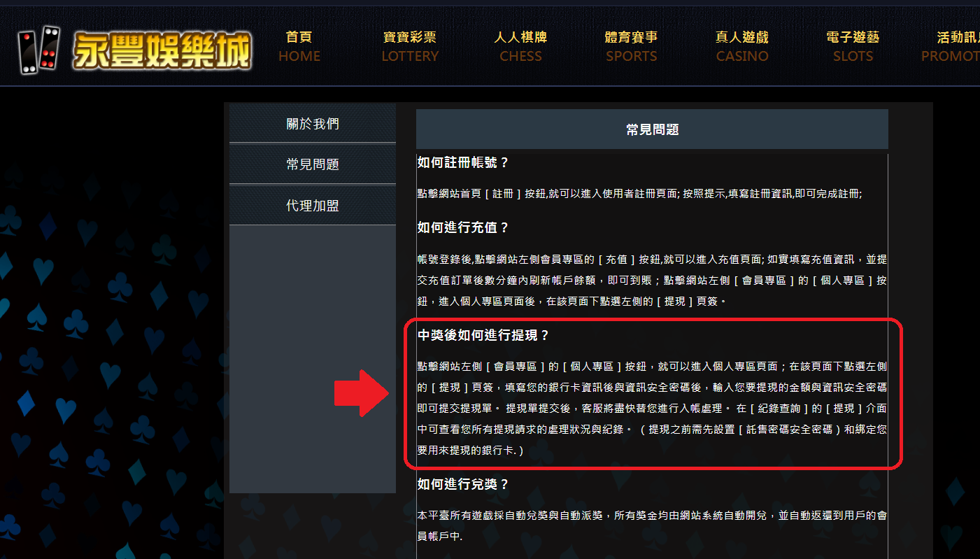Open 體育賽事 SPORTS page
The width and height of the screenshot is (980, 559).
[x=631, y=47]
